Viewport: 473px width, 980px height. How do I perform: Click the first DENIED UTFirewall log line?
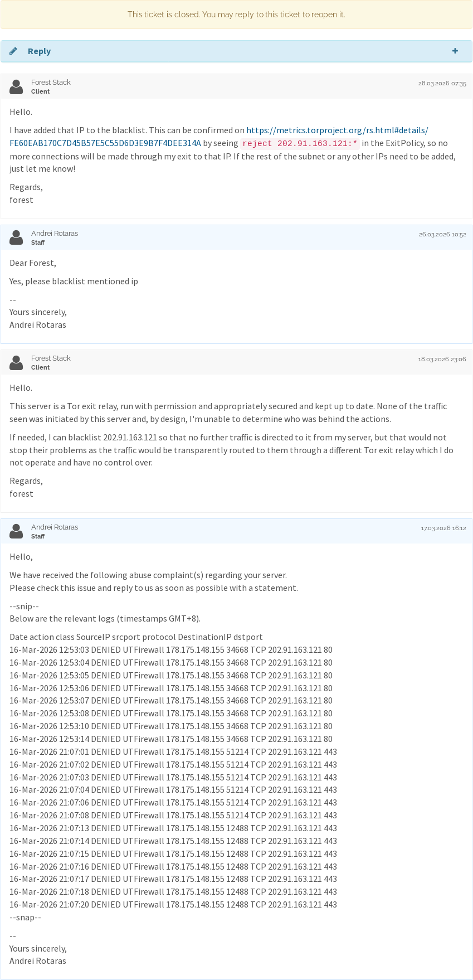[171, 650]
